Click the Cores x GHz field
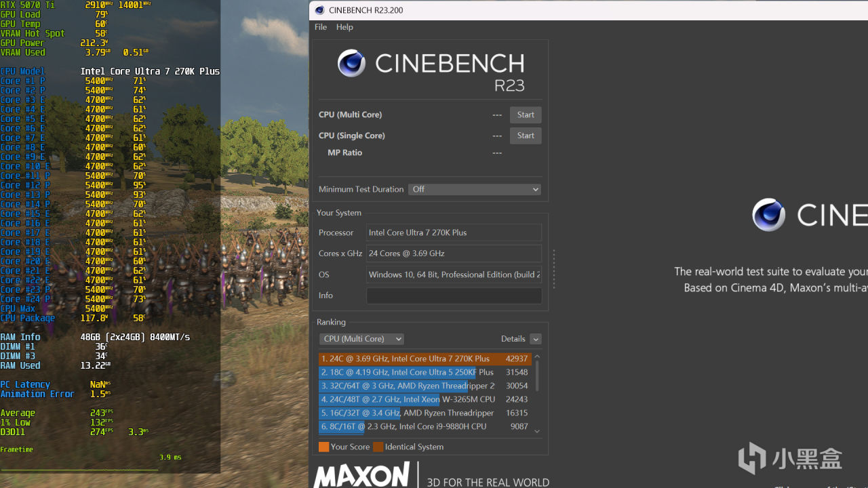Image resolution: width=868 pixels, height=488 pixels. tap(454, 253)
